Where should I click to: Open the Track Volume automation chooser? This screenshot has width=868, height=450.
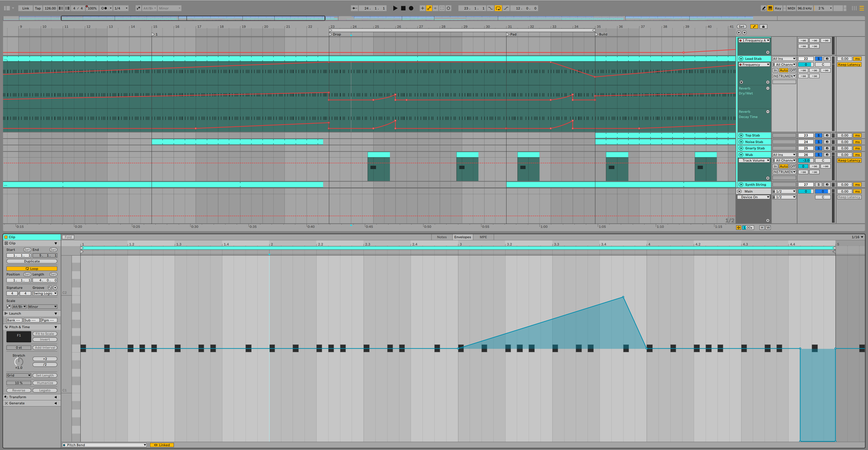[x=754, y=161]
